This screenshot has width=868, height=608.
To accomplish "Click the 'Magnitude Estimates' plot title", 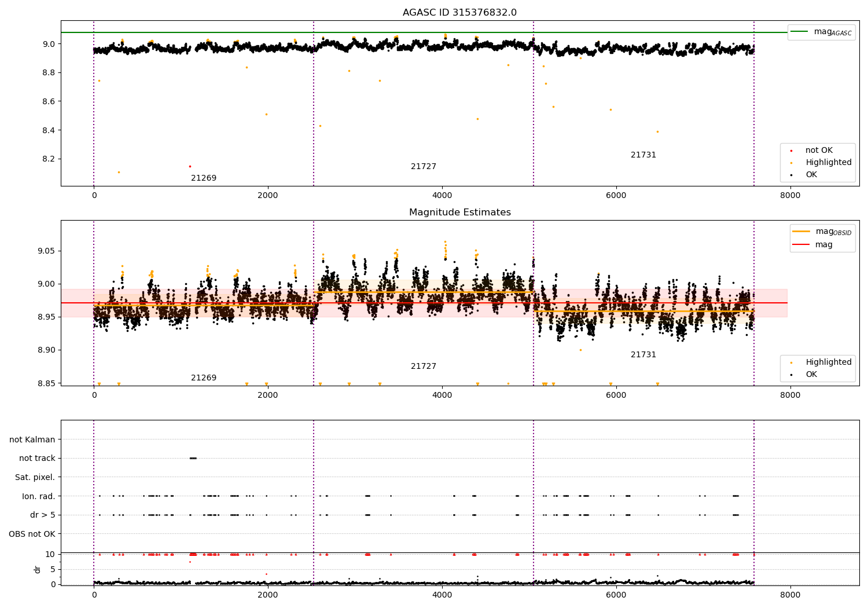I will pyautogui.click(x=459, y=213).
